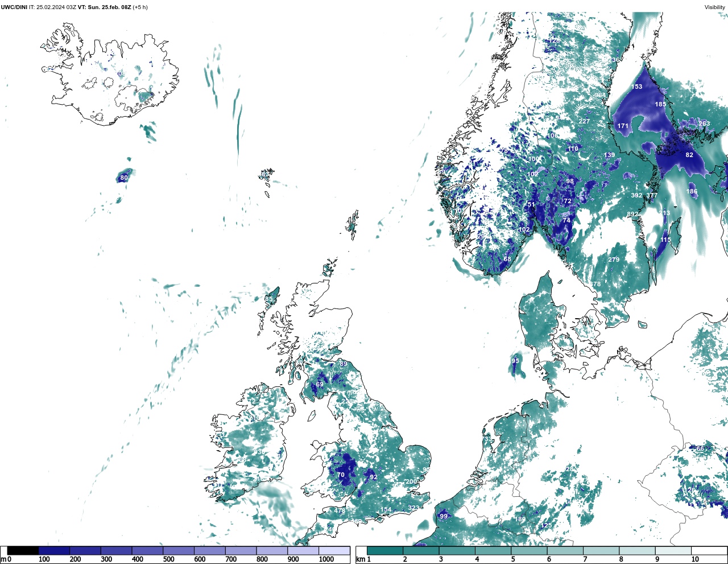Image resolution: width=728 pixels, height=564 pixels.
Task: Click the valid time 'Sun. 25.feb. 08Z' text
Action: pyautogui.click(x=109, y=7)
